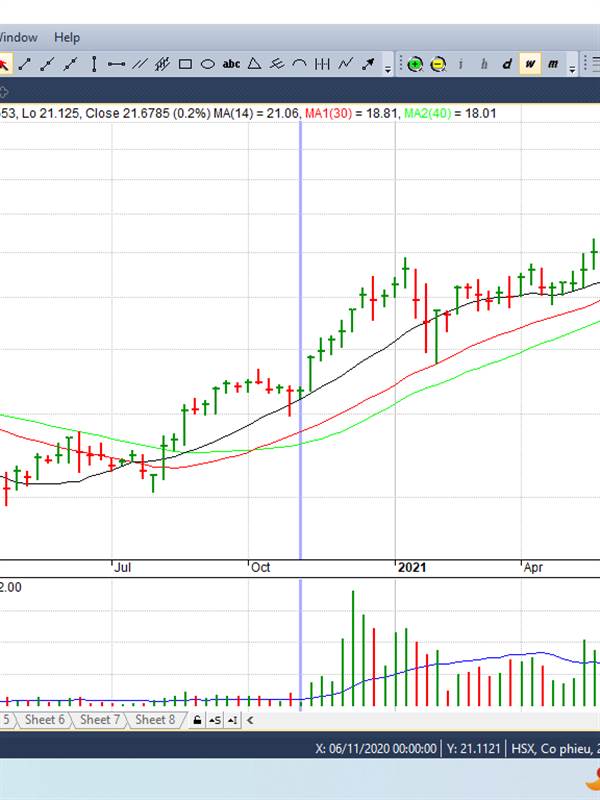Select the Fibonacci time zones tool

pyautogui.click(x=322, y=64)
